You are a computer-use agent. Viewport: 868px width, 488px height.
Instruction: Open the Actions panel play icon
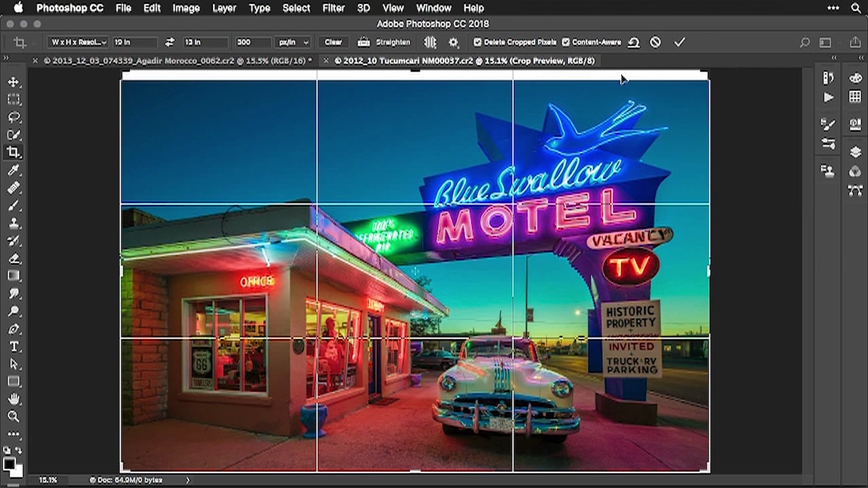(x=828, y=98)
